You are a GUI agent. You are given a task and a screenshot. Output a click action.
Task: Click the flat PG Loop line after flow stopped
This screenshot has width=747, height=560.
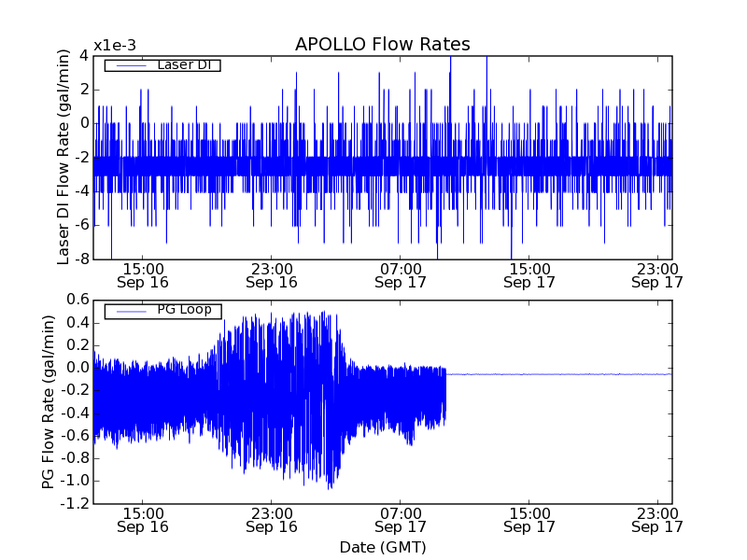tap(559, 374)
